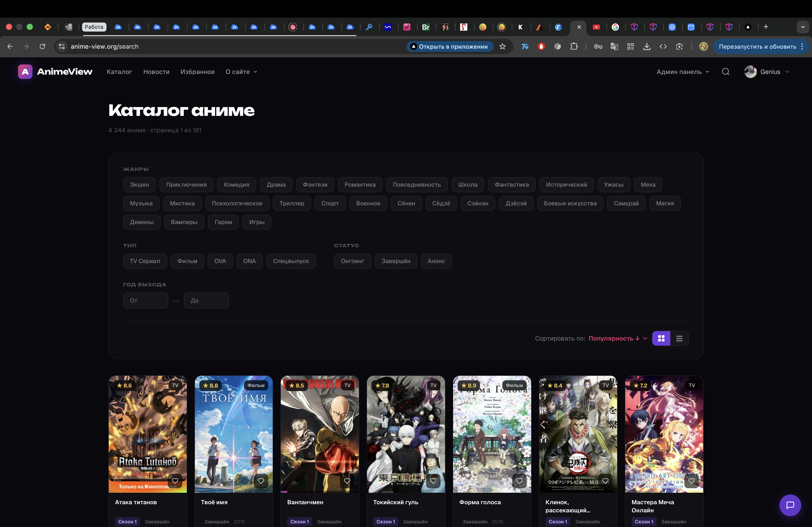Open the Каталог navigation item
812x527 pixels.
tap(119, 72)
